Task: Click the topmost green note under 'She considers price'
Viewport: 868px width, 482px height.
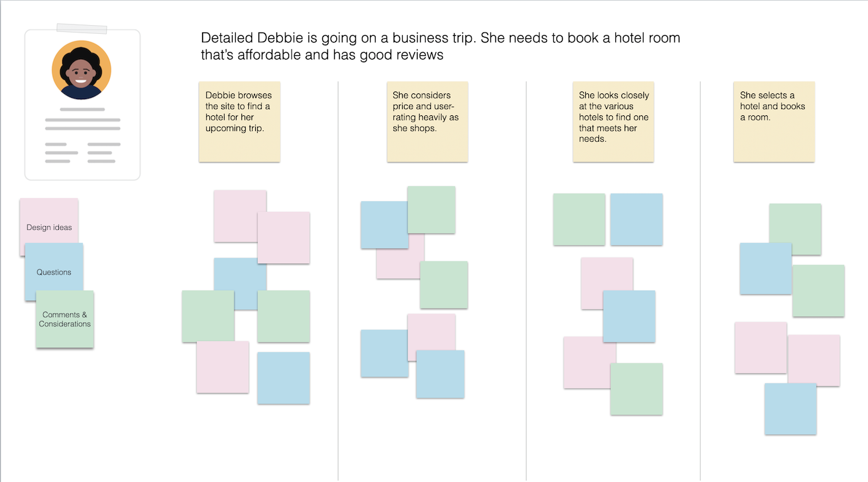Action: (431, 209)
